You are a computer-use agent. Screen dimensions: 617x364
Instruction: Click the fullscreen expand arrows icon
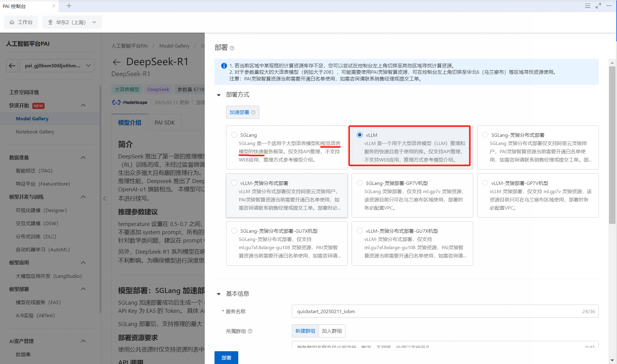598,6
